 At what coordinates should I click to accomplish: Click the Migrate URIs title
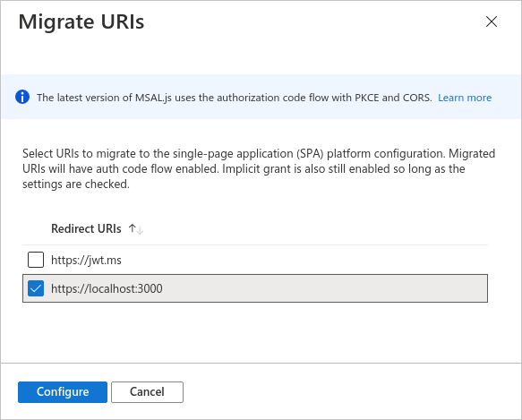(81, 22)
